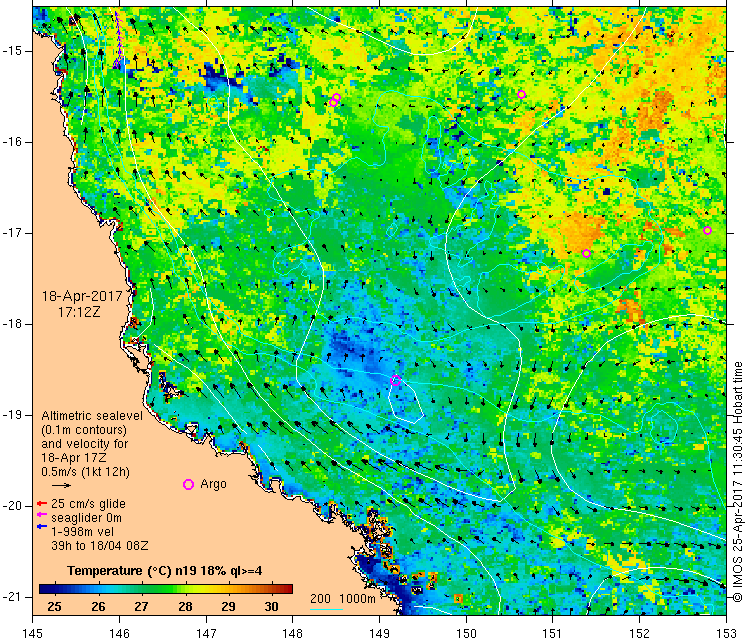Click the cyan 200m contour legend line
This screenshot has height=640, width=750.
pyautogui.click(x=326, y=609)
